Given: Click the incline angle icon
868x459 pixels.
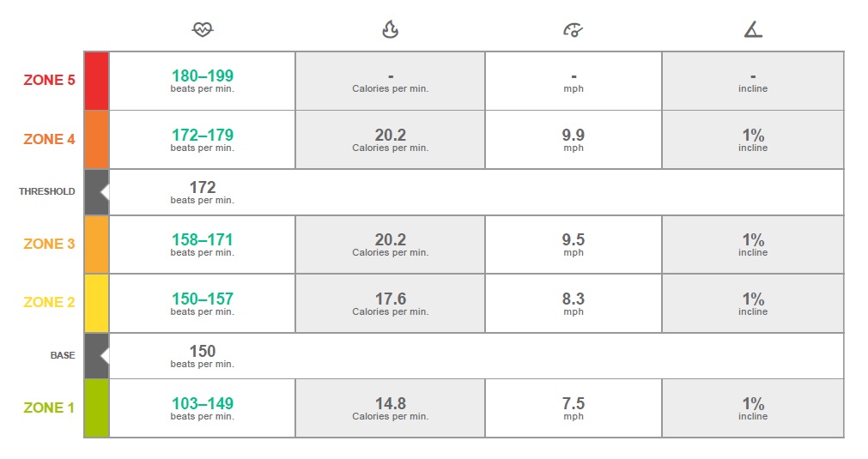Looking at the screenshot, I should point(753,30).
